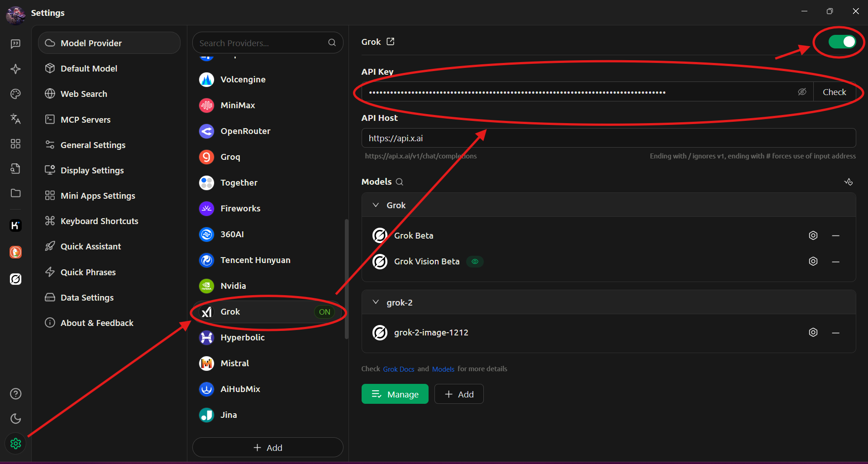Show the hidden API key with eye icon

click(x=802, y=92)
